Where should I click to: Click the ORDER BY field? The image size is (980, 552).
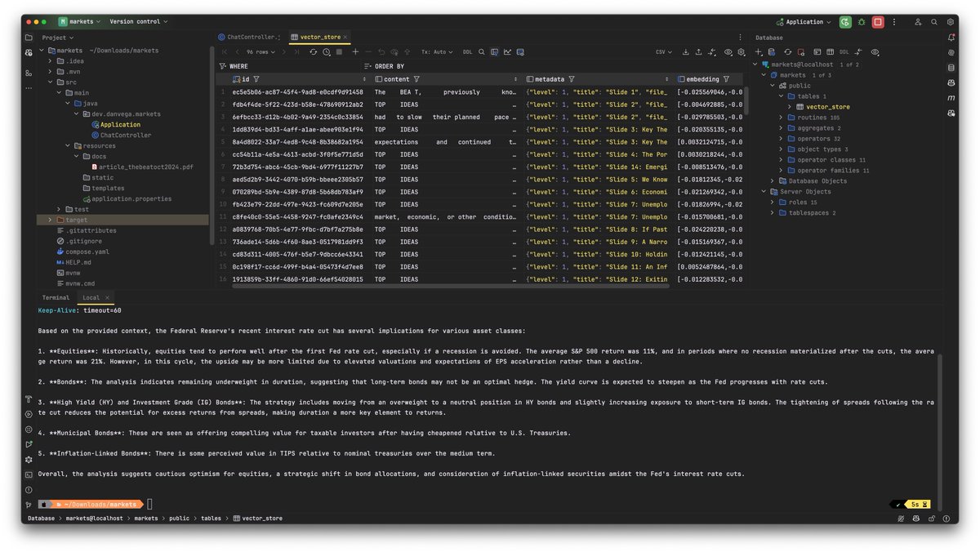[555, 66]
